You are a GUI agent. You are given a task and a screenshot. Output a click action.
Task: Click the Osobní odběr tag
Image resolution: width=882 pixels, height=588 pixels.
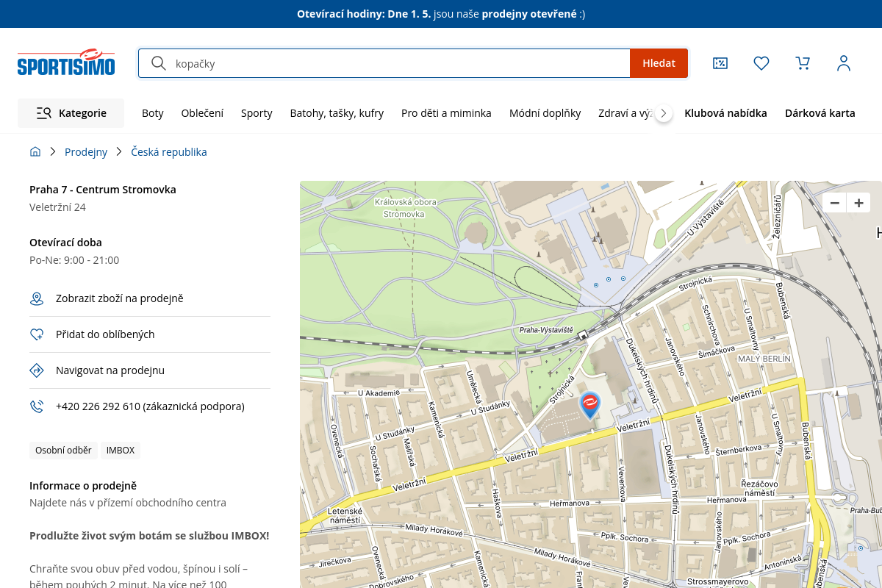point(63,451)
